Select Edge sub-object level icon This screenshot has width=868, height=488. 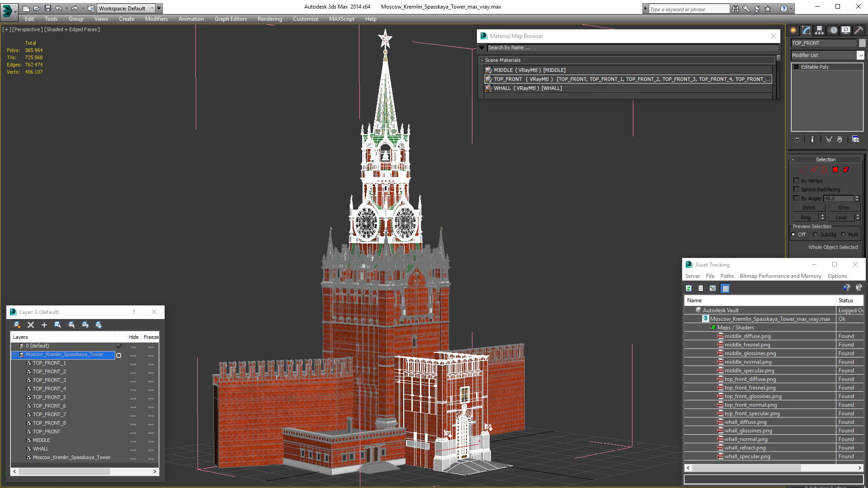(814, 170)
